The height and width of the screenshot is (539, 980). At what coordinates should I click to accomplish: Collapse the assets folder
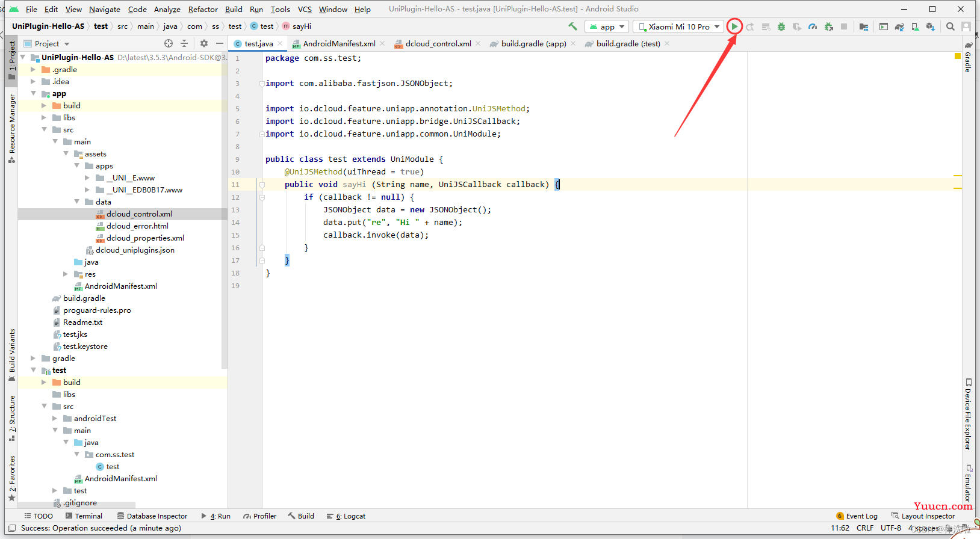(x=66, y=154)
